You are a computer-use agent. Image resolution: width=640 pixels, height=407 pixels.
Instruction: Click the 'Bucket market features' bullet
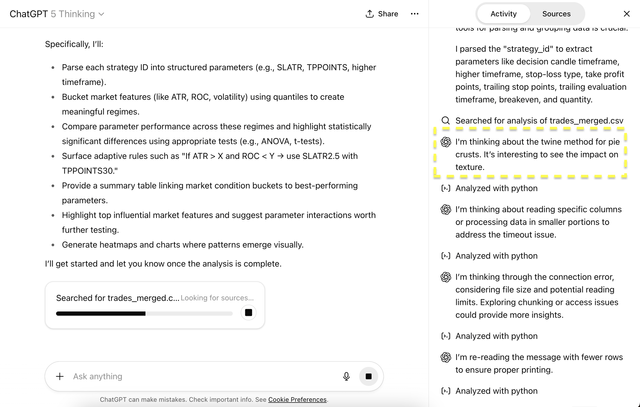coord(203,104)
